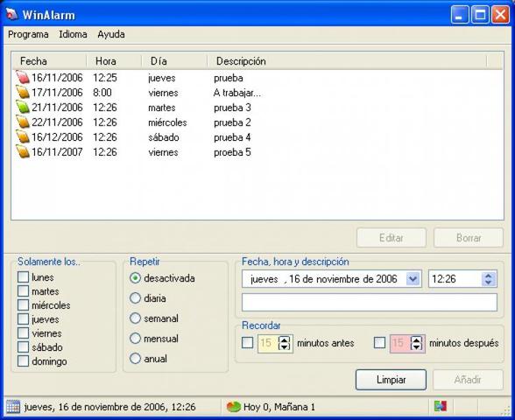Image resolution: width=515 pixels, height=420 pixels.
Task: Click the colored icon at status bar right
Action: tap(441, 406)
